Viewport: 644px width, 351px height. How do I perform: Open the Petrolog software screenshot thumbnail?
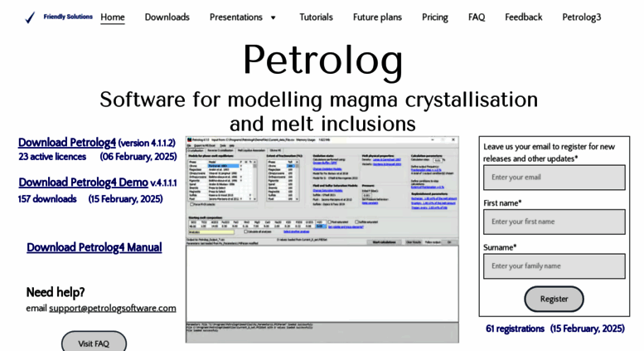click(322, 240)
